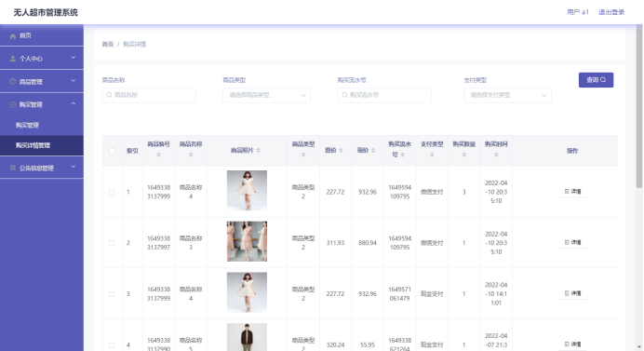Sort by 现价 column arrows
The image size is (644, 351).
pyautogui.click(x=373, y=151)
